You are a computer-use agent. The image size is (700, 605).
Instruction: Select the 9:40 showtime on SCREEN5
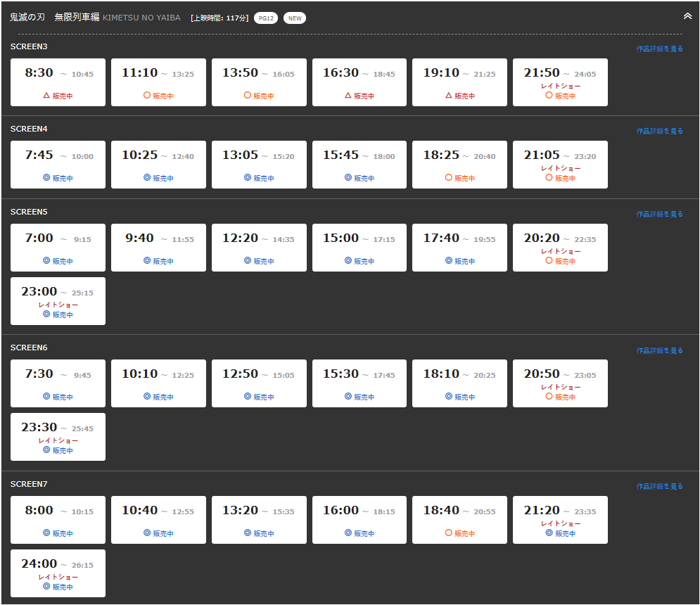click(158, 248)
